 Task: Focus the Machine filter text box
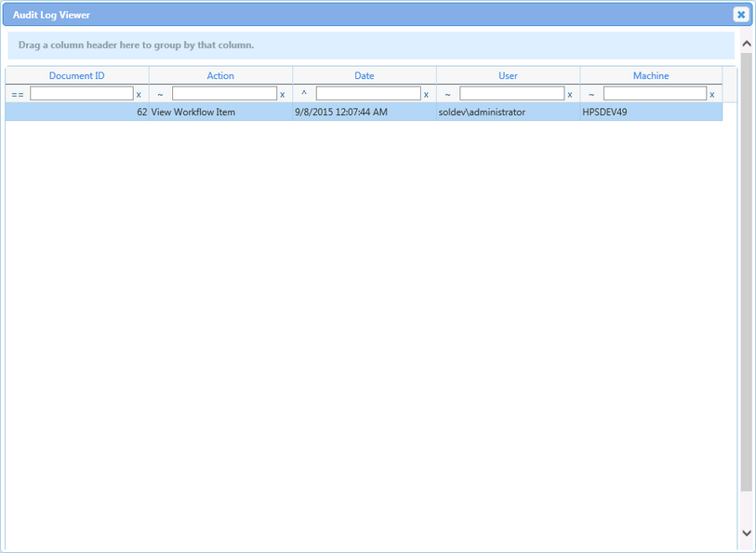(x=656, y=94)
